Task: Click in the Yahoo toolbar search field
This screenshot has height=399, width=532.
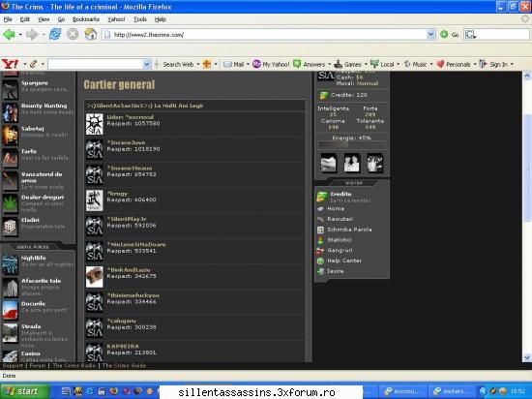Action: (x=96, y=64)
